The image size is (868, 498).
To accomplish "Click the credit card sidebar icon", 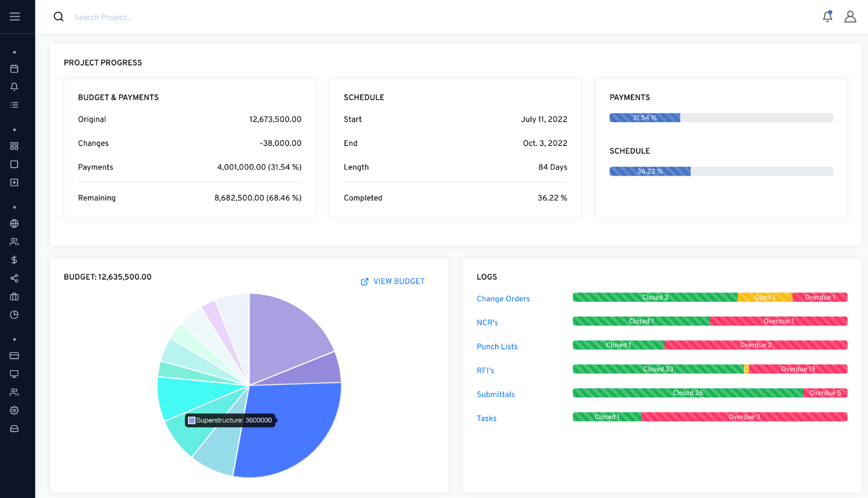I will click(x=14, y=356).
